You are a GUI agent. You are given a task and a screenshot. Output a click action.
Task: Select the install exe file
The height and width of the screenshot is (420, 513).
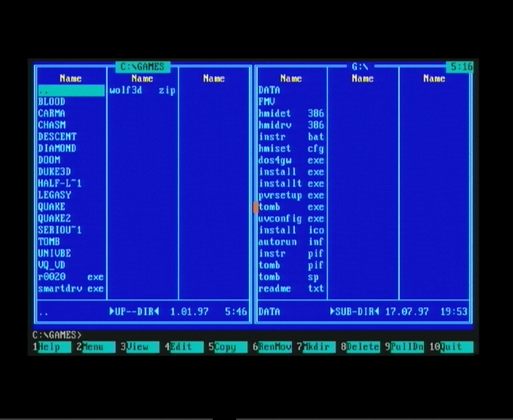[x=291, y=172]
